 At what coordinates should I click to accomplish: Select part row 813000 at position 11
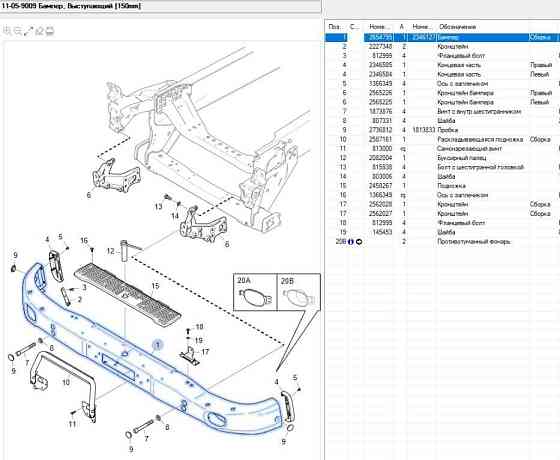click(x=442, y=149)
